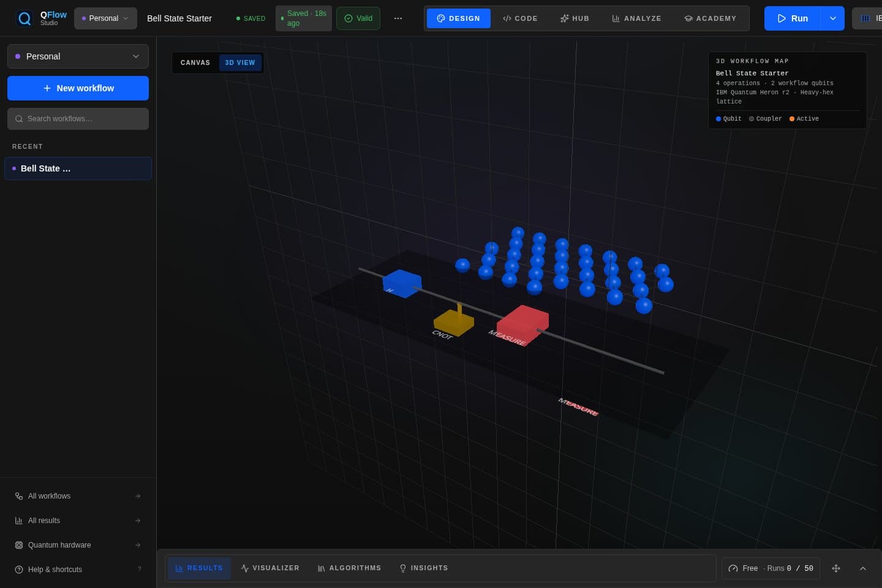
Task: Click the lightbulb icon on INSIGHTS tab
Action: click(403, 568)
